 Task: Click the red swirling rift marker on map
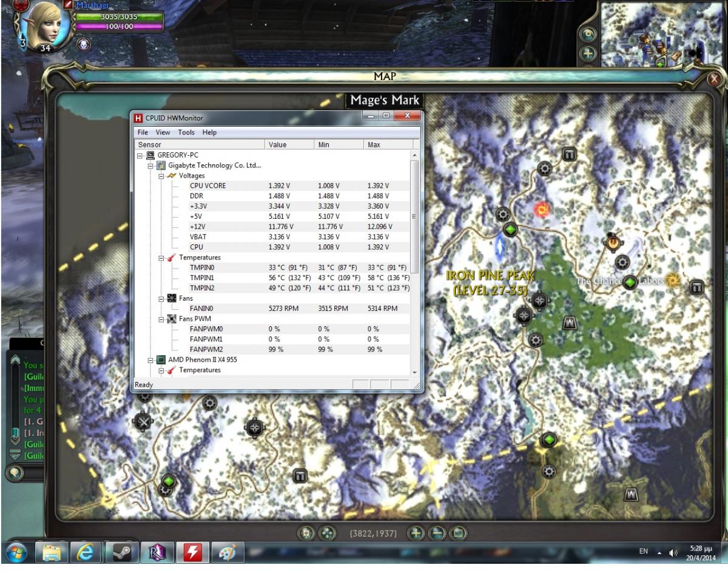(x=542, y=210)
